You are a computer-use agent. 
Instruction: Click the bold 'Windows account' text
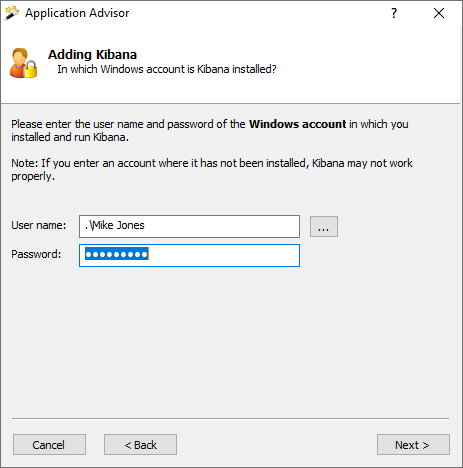(x=298, y=124)
